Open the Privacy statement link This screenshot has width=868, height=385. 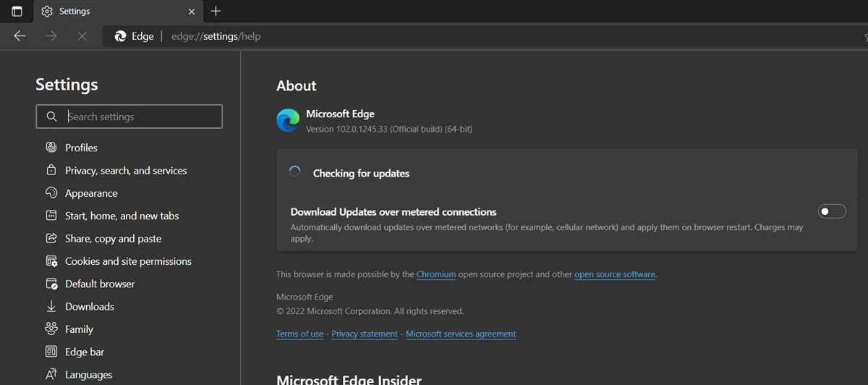coord(365,334)
